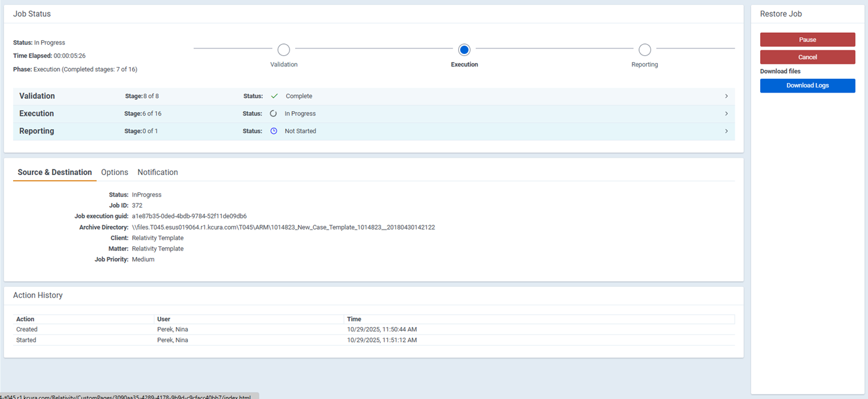Click the blue clock Not Started icon for Reporting
The image size is (868, 399).
point(273,131)
